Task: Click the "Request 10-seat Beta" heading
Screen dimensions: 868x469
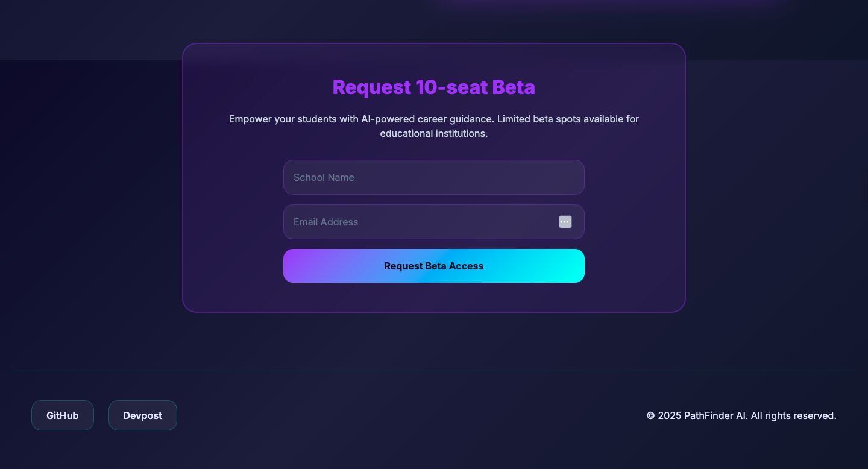Action: pyautogui.click(x=433, y=87)
